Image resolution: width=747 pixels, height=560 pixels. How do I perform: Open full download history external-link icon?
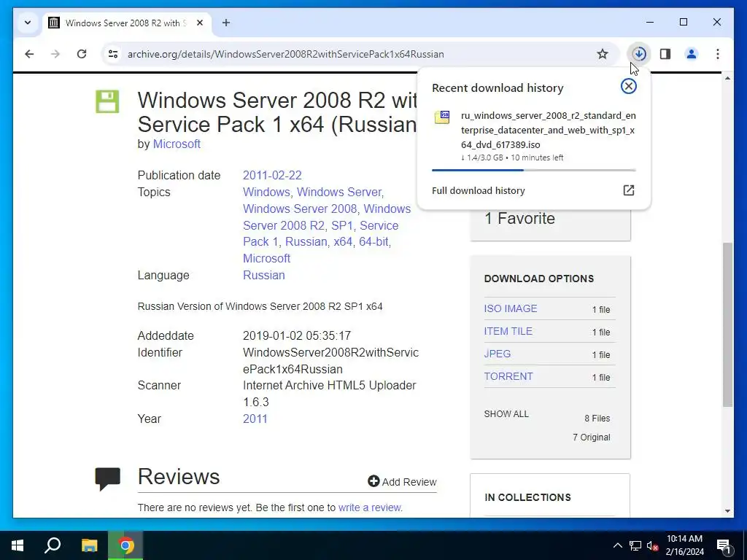click(x=628, y=190)
